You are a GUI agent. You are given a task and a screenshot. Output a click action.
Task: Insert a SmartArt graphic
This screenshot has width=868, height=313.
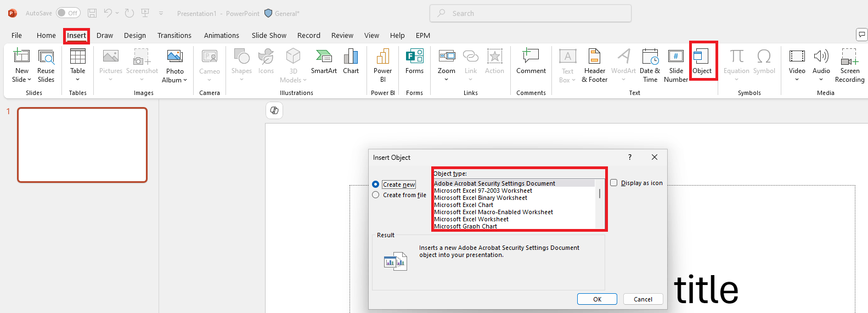pos(324,62)
